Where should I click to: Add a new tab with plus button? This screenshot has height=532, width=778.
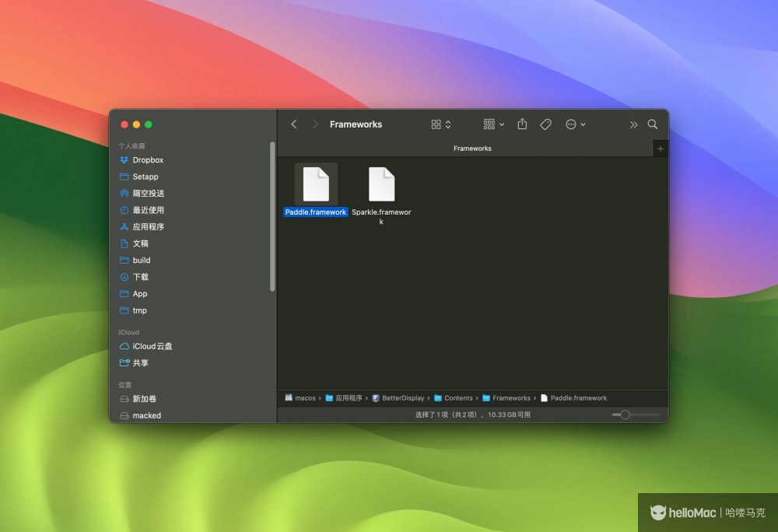(x=661, y=149)
